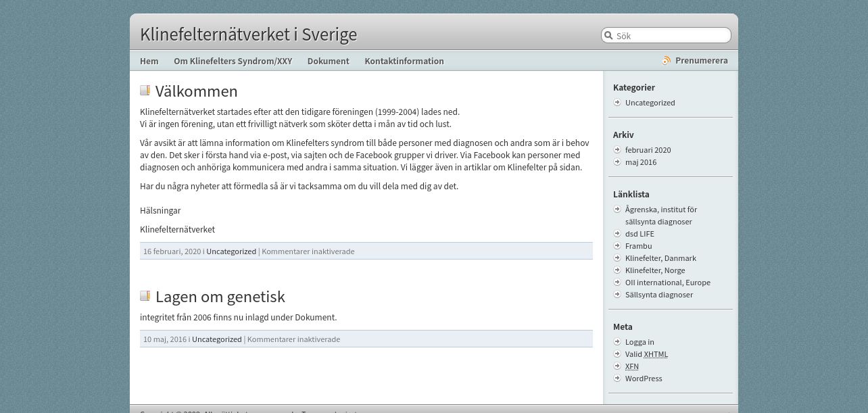Open the Klinefelter, Norge link
Screen dimensions: 868x413
(x=655, y=270)
